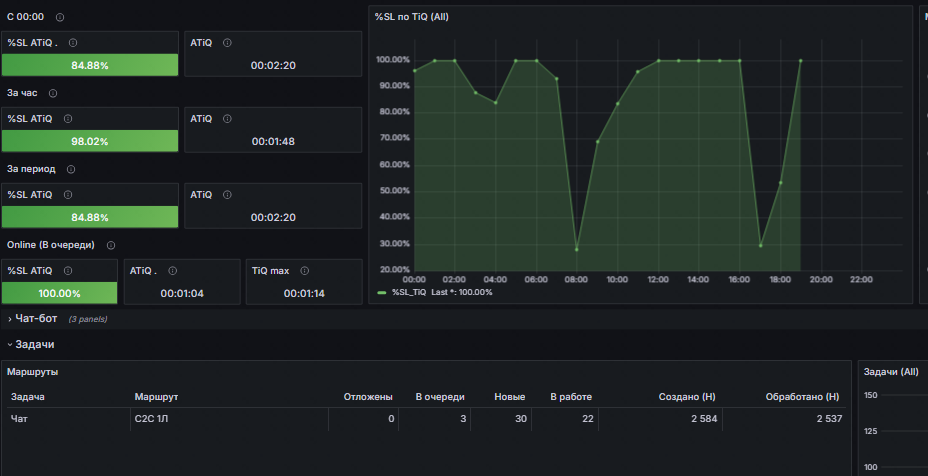This screenshot has width=928, height=476.
Task: Click info icon on 'ATiQ .' Online panel
Action: [172, 271]
